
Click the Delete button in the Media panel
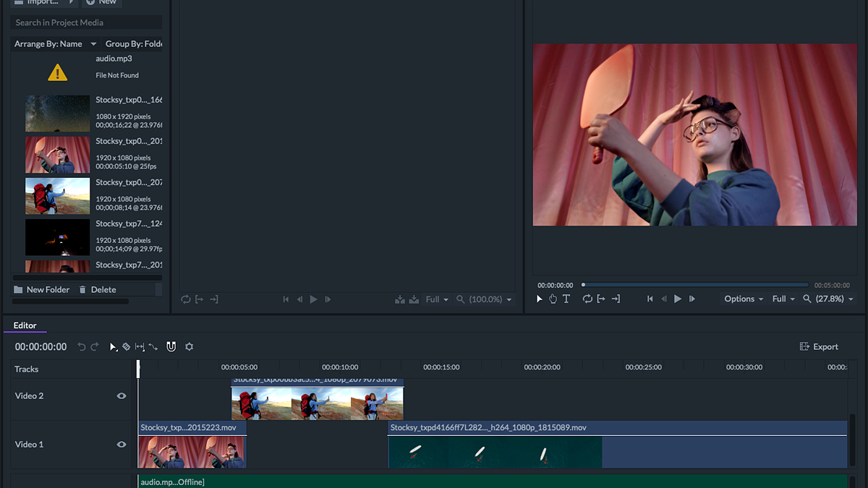[97, 289]
